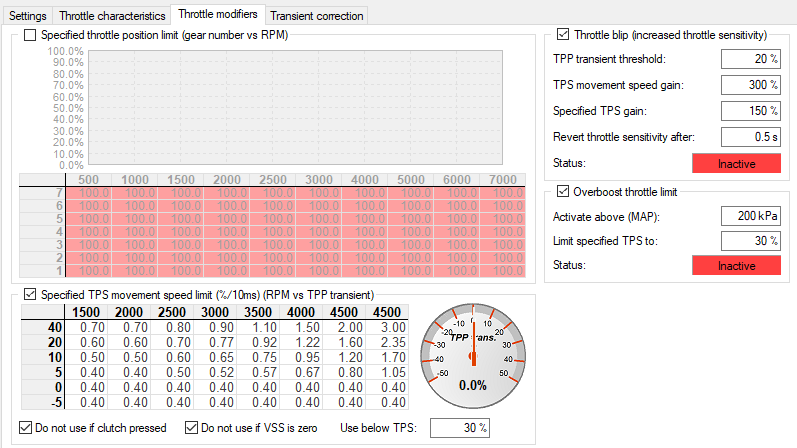Click gear 4 row header in limit table
Screen dimensions: 797x448
click(42, 232)
